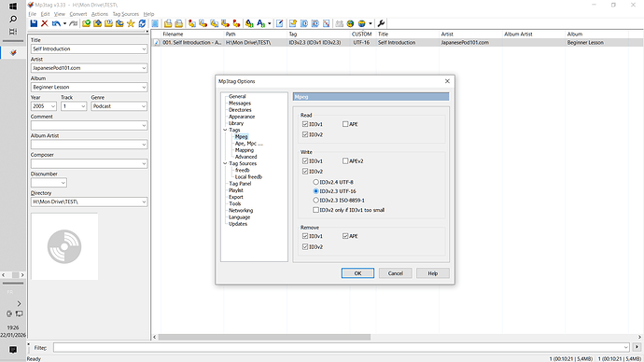Click the last red converter icon
This screenshot has width=644, height=362.
pos(236,23)
